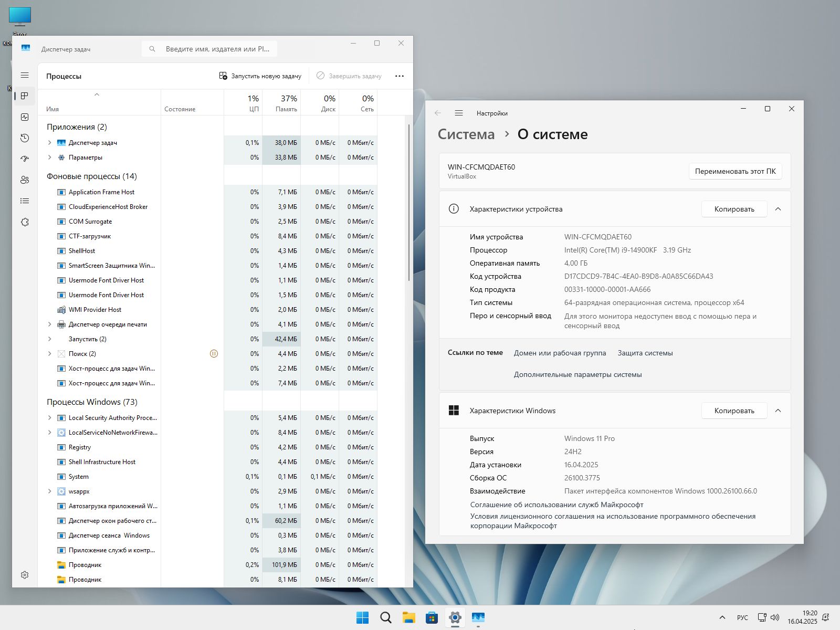
Task: Expand the Поиск (2) process group
Action: (50, 354)
